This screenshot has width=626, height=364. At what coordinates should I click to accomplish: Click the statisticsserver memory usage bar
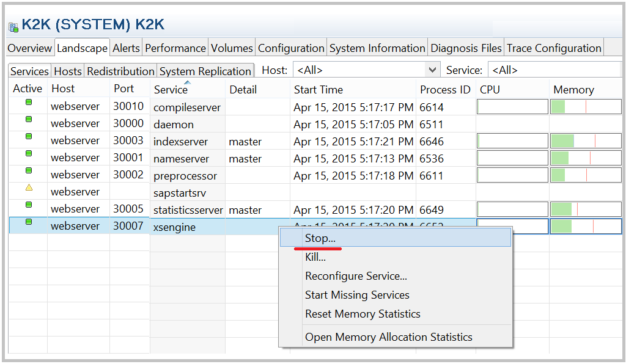(x=586, y=209)
